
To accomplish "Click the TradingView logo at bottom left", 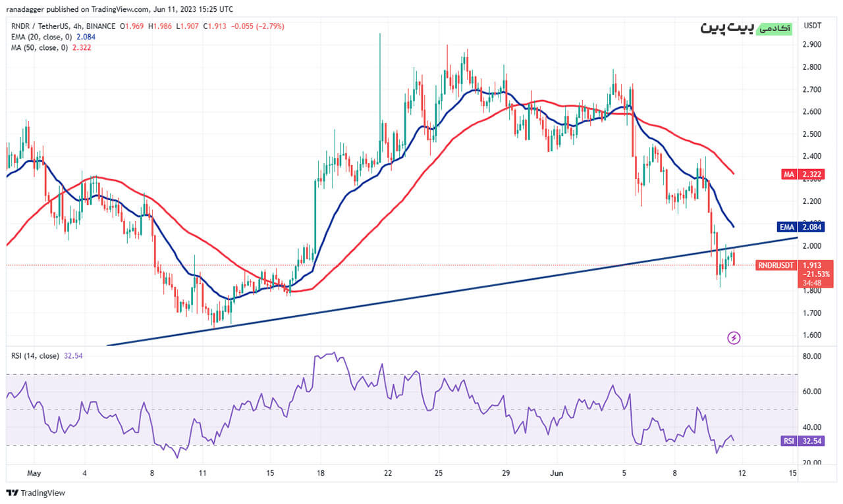I will (36, 493).
